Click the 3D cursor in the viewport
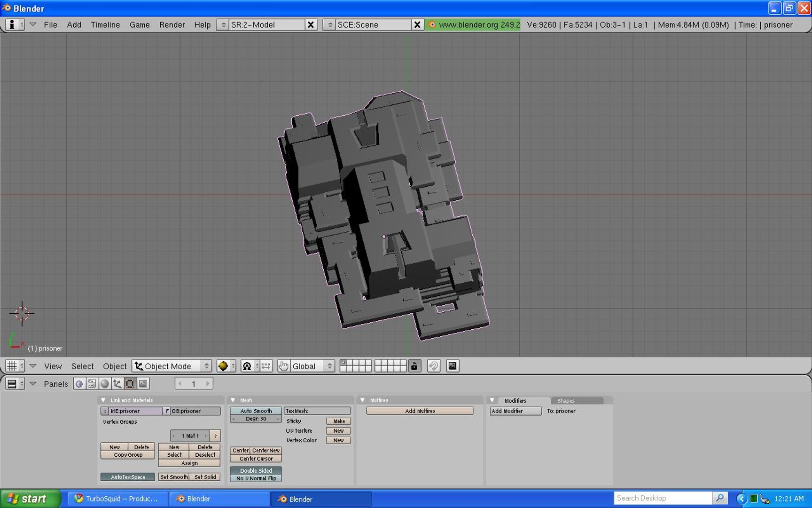 (x=22, y=313)
